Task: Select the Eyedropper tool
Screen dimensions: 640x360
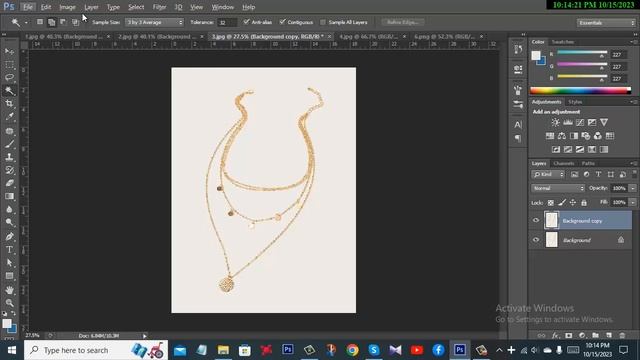Action: coord(9,117)
